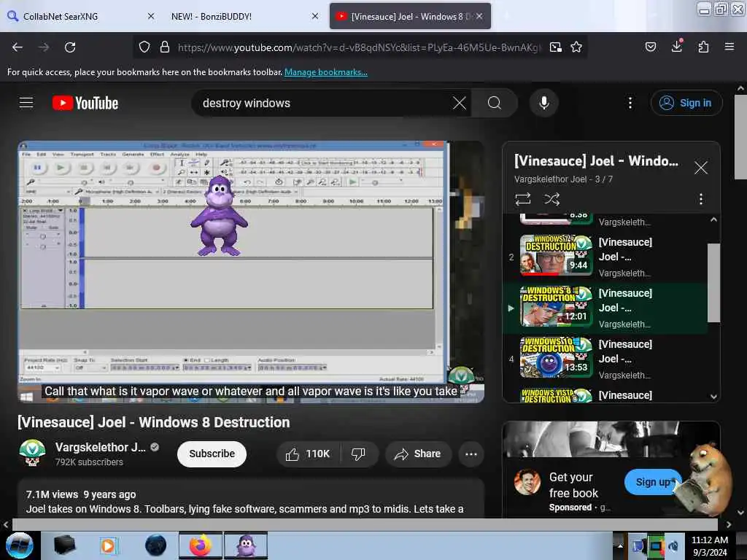
Task: Show hidden system tray icons
Action: pos(620,545)
